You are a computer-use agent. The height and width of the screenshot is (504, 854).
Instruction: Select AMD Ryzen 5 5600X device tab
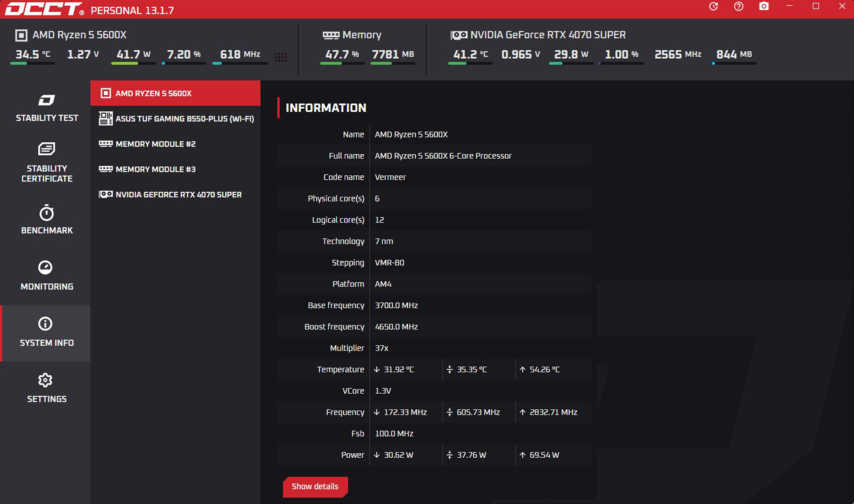click(x=175, y=93)
